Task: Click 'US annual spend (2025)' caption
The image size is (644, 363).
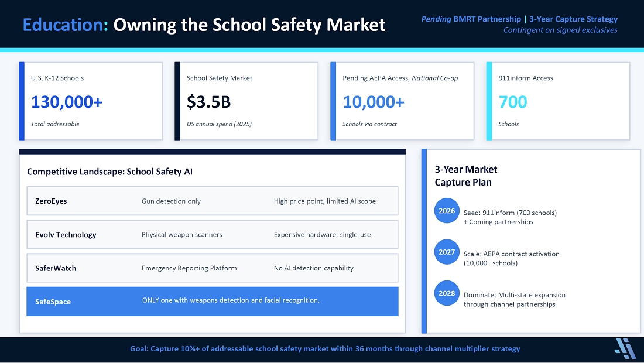Action: tap(219, 124)
